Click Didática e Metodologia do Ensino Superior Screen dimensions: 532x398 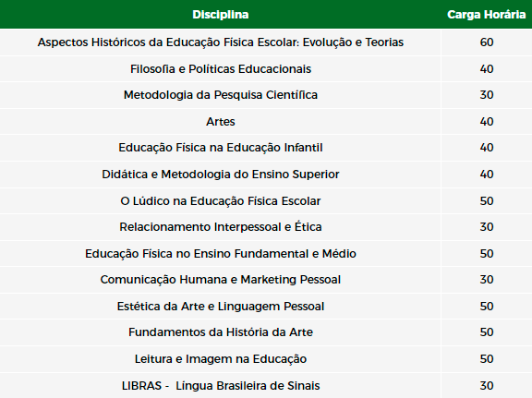tap(221, 174)
